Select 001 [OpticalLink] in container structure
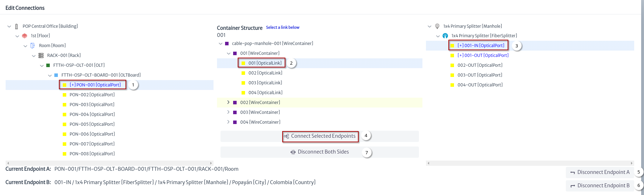 point(265,63)
